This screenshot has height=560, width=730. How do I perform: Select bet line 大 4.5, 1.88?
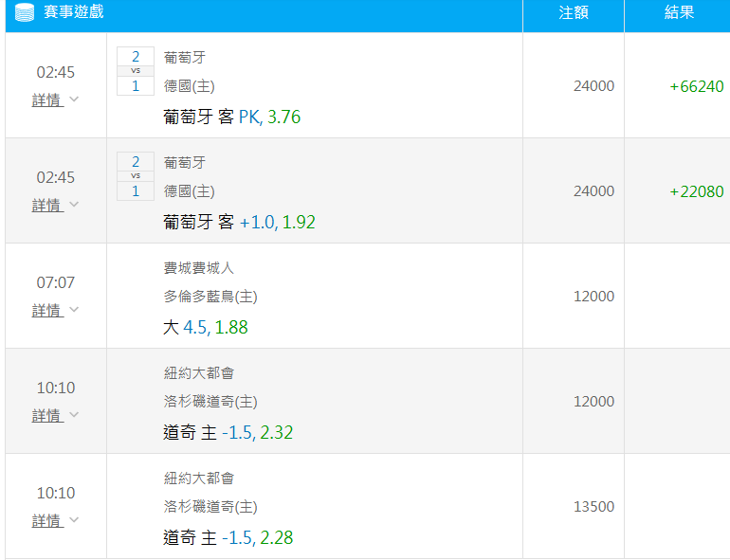point(206,327)
